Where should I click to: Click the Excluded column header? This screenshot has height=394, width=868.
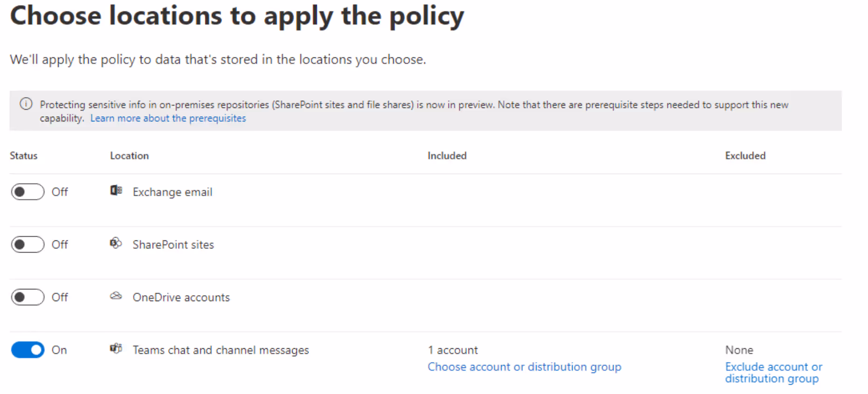click(x=745, y=155)
